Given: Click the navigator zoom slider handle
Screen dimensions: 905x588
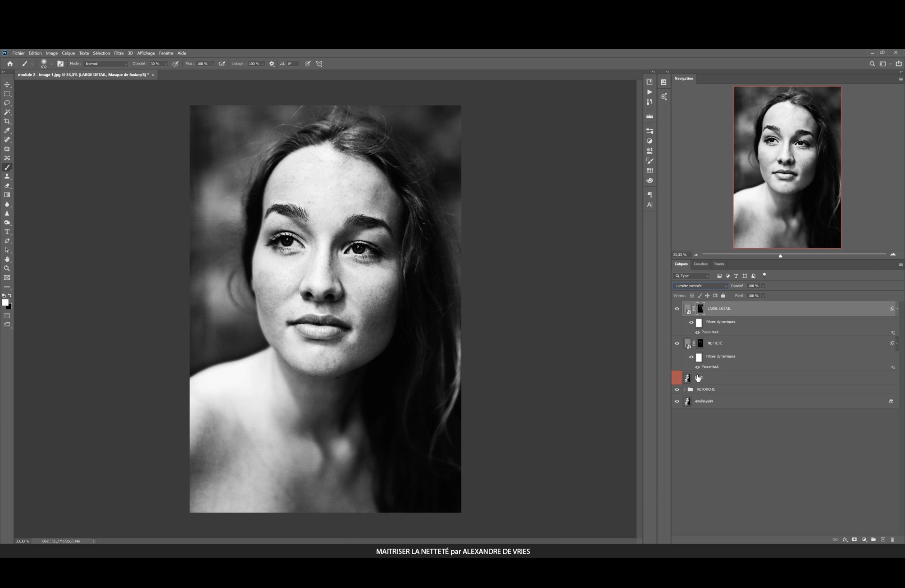Looking at the screenshot, I should pyautogui.click(x=780, y=256).
